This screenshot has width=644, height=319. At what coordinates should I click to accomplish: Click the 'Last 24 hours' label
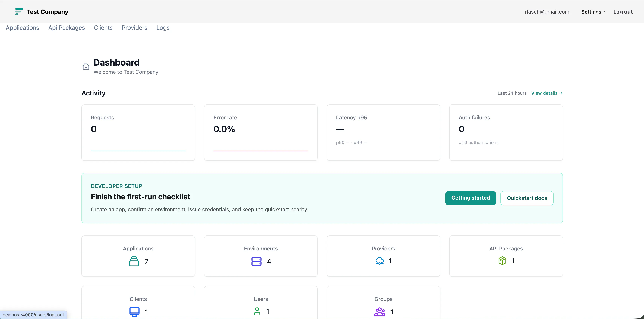click(x=512, y=93)
